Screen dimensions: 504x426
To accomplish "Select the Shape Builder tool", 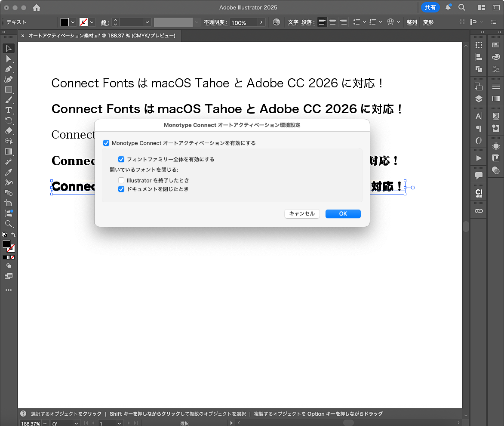I will (9, 141).
